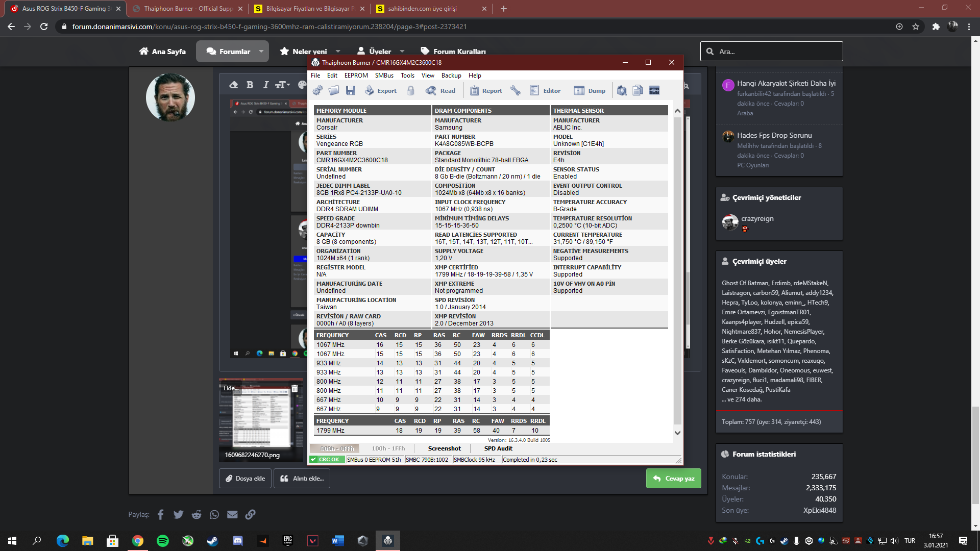Select the 100h - 1FFh address range tab
Image resolution: width=980 pixels, height=551 pixels.
click(388, 448)
